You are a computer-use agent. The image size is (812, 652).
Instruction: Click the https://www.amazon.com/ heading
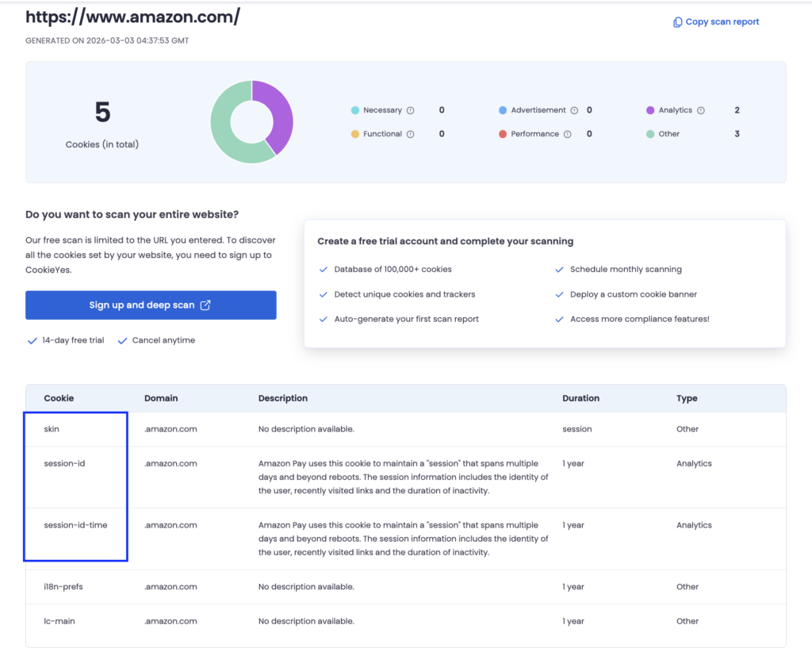(x=132, y=17)
